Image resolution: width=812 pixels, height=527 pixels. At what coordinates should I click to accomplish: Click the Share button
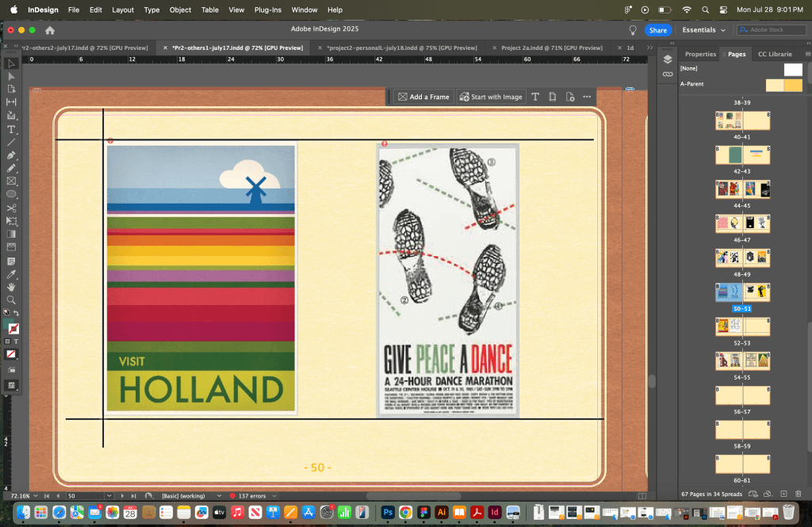point(657,30)
